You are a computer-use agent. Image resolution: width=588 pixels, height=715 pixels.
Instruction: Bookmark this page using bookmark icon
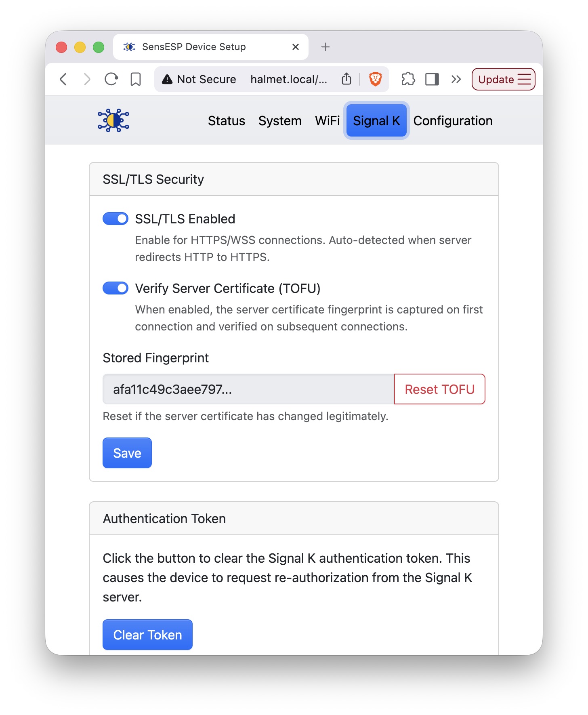[x=136, y=79]
